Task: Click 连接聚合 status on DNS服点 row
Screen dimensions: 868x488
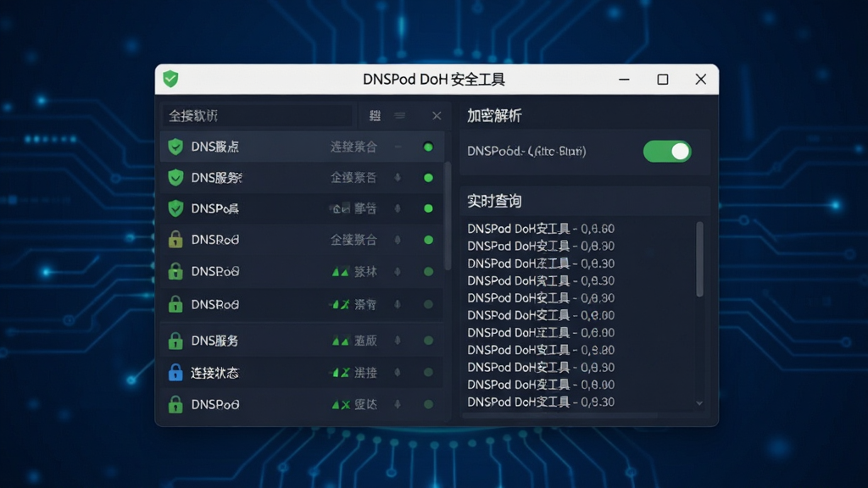Action: click(x=353, y=147)
